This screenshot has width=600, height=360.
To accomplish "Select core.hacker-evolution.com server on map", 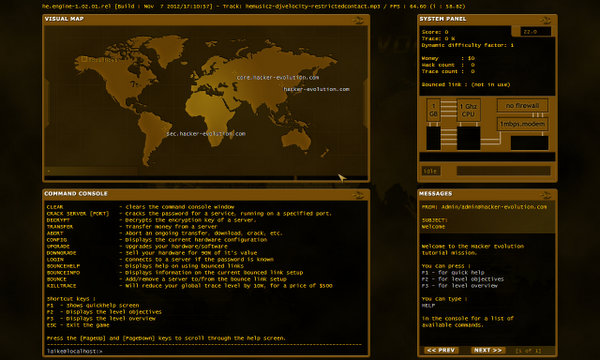I will tap(277, 77).
